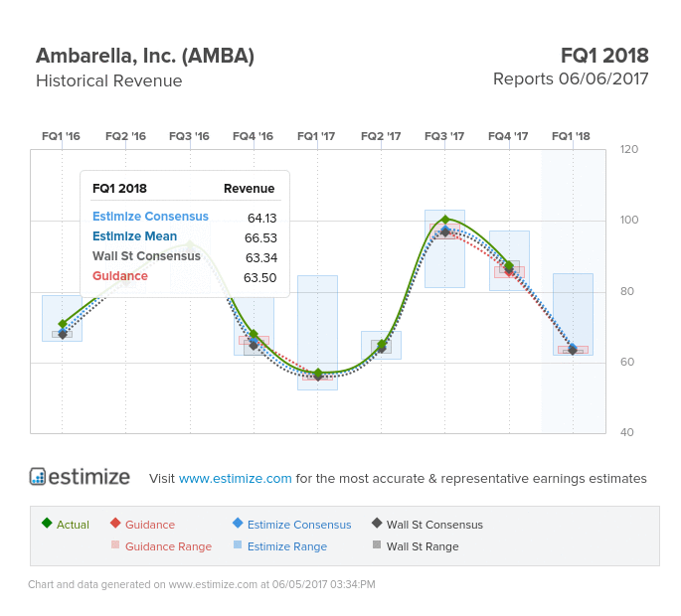The height and width of the screenshot is (616, 681).
Task: Click the 66.53 value in tooltip
Action: point(260,238)
